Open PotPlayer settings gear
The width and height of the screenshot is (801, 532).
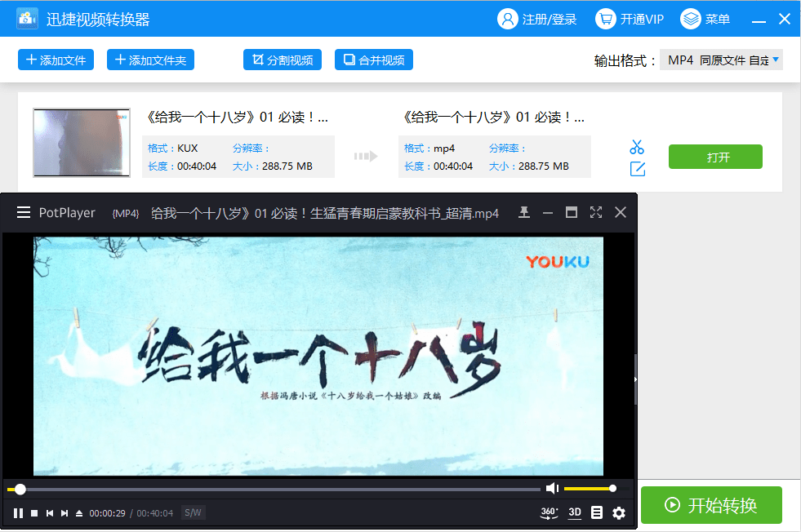[619, 512]
